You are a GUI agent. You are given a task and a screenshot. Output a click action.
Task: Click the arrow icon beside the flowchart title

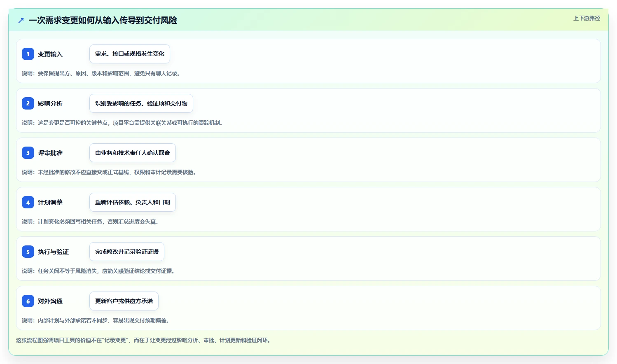pos(21,20)
